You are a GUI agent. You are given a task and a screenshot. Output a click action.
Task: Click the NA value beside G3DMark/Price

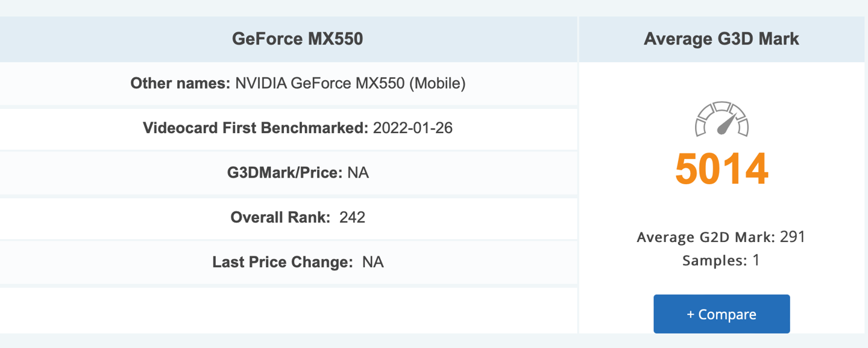click(358, 173)
